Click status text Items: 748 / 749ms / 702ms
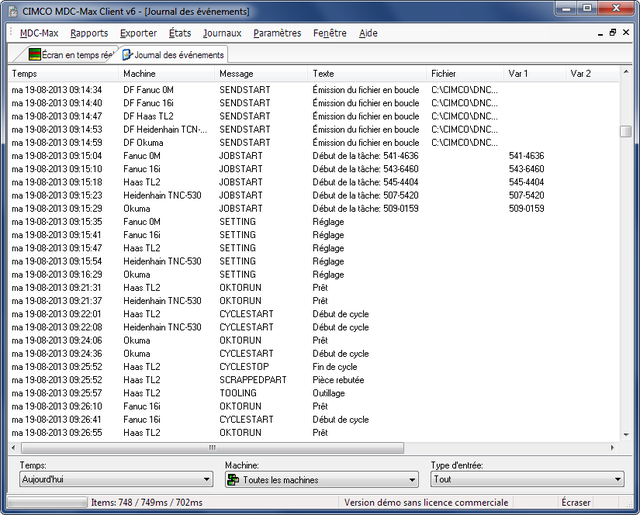 pos(147,502)
